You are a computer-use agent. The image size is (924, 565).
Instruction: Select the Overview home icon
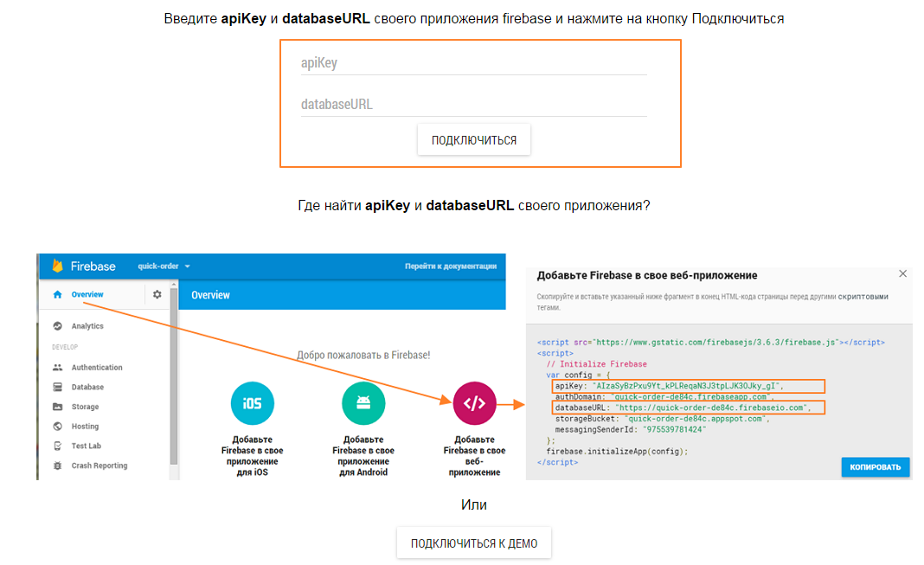[x=57, y=294]
